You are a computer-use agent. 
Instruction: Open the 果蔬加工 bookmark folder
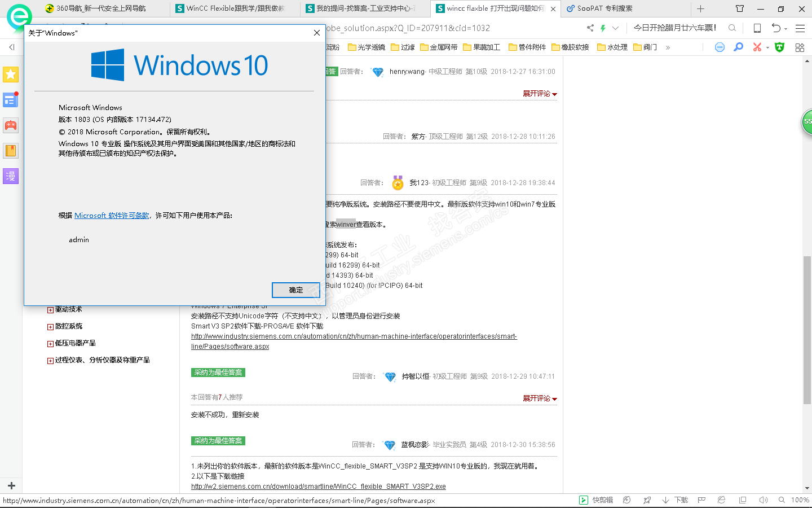482,47
